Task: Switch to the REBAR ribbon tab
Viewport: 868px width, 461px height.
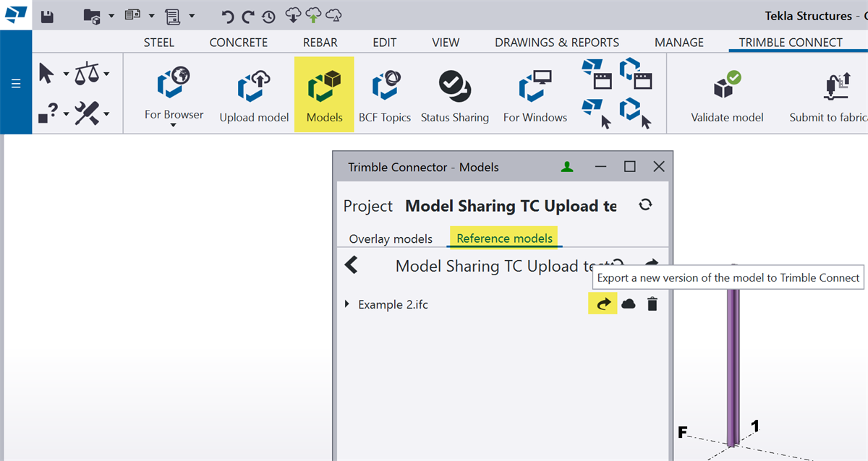Action: click(320, 43)
